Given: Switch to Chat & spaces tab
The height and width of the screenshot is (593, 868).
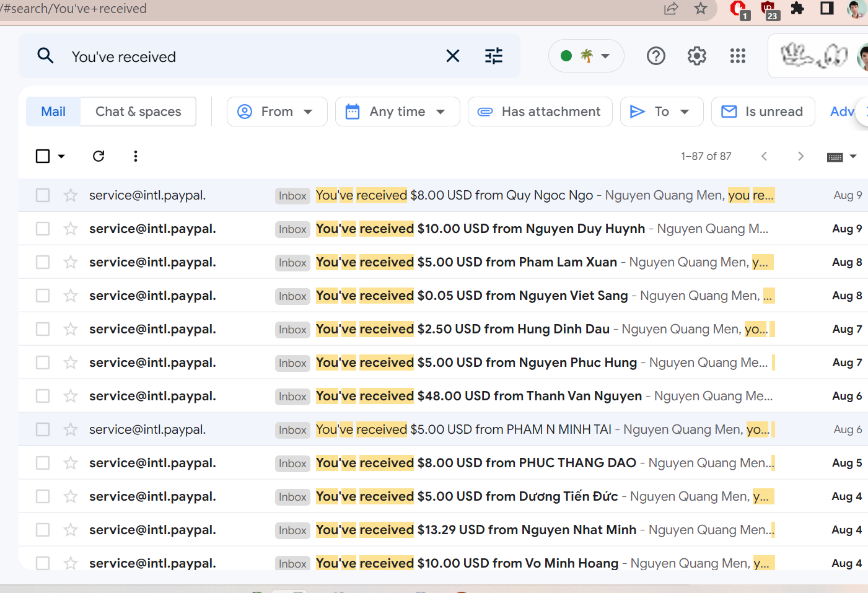Looking at the screenshot, I should click(x=138, y=112).
